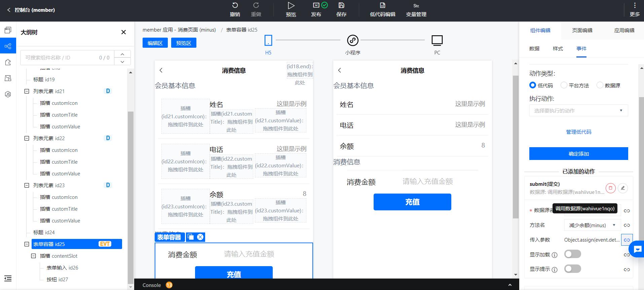Click the preview area (预览区) button
This screenshot has width=644, height=290.
tap(184, 43)
